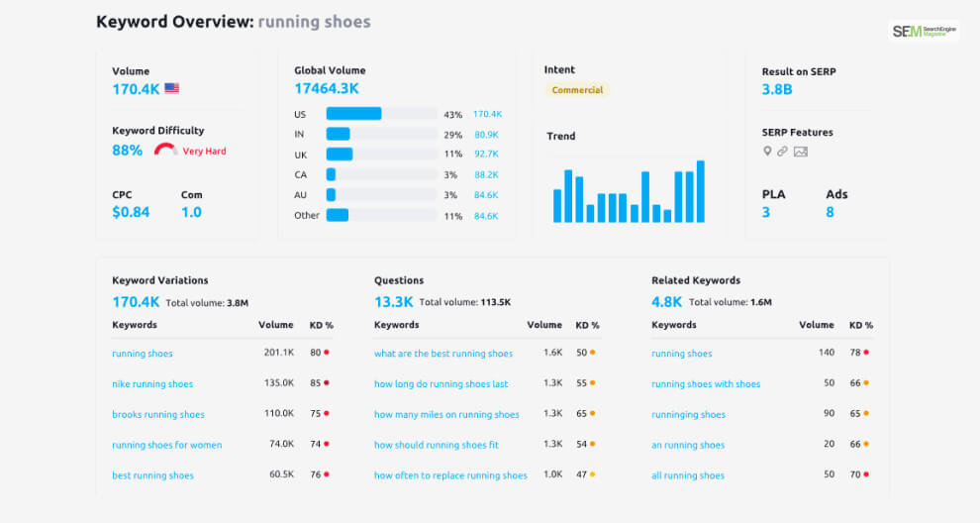The image size is (980, 523).
Task: Open brooks running shoes keyword
Action: tap(158, 414)
